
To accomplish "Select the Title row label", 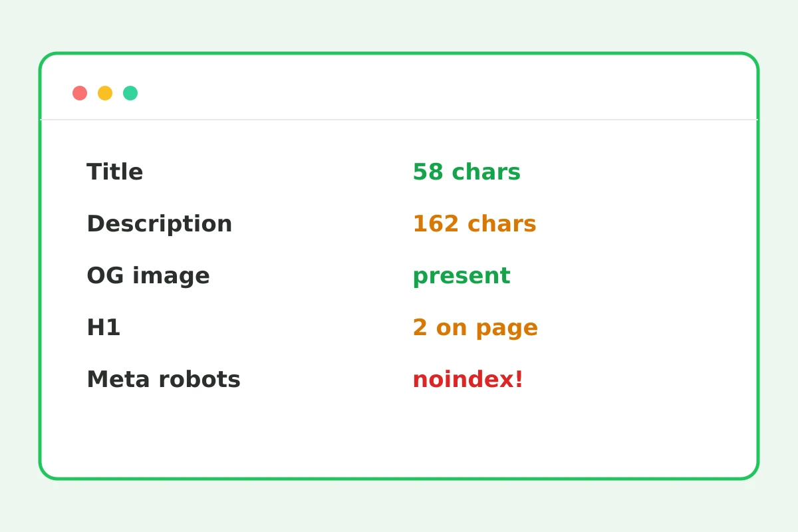I will click(115, 172).
